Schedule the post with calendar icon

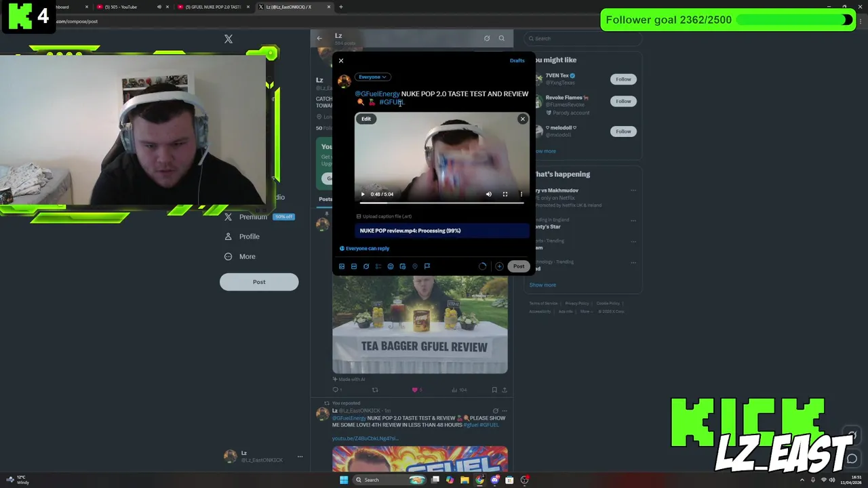[x=403, y=266]
